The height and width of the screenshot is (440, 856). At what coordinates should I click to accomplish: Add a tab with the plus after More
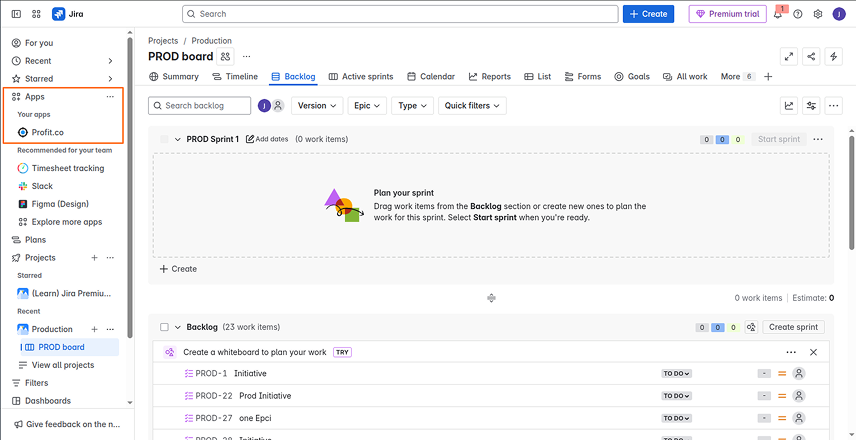[768, 77]
